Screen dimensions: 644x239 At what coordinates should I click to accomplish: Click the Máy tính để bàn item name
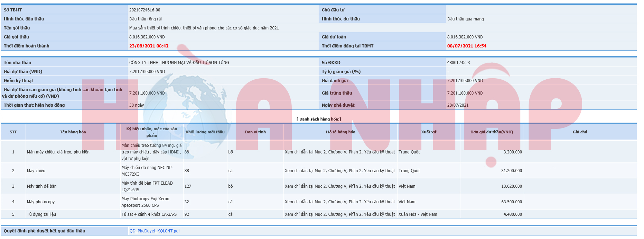pyautogui.click(x=41, y=186)
